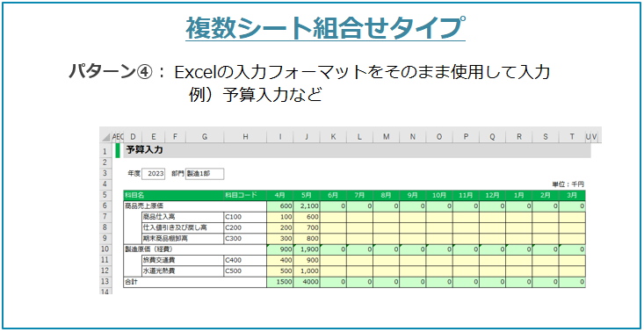644x332 pixels.
Task: Click account code C400
Action: (245, 260)
